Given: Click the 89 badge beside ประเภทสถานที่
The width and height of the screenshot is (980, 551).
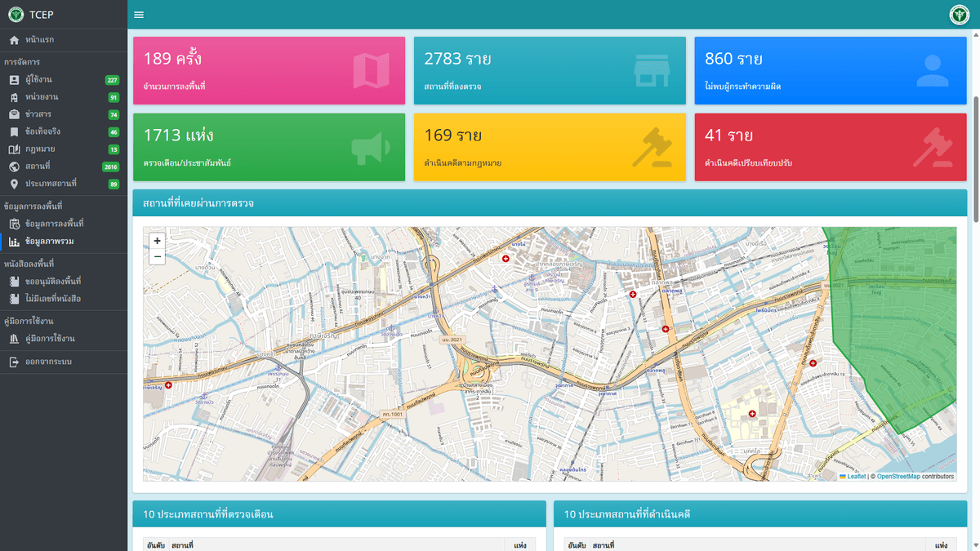Looking at the screenshot, I should tap(114, 184).
